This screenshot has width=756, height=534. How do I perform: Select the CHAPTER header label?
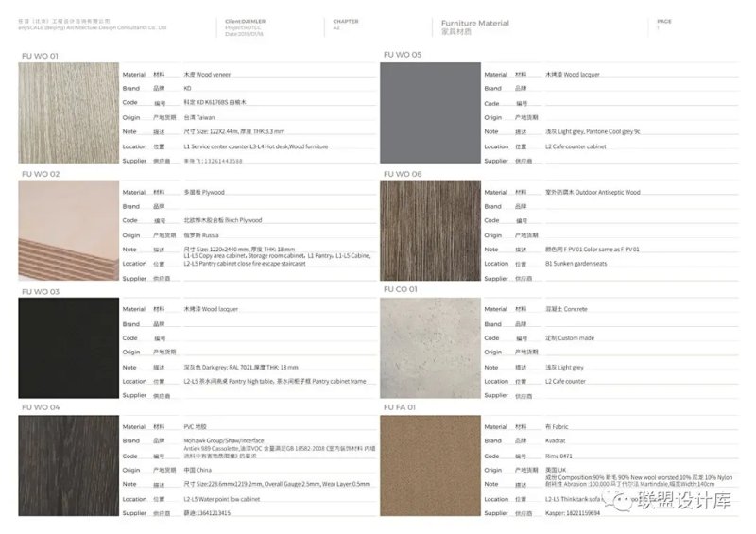click(x=346, y=20)
